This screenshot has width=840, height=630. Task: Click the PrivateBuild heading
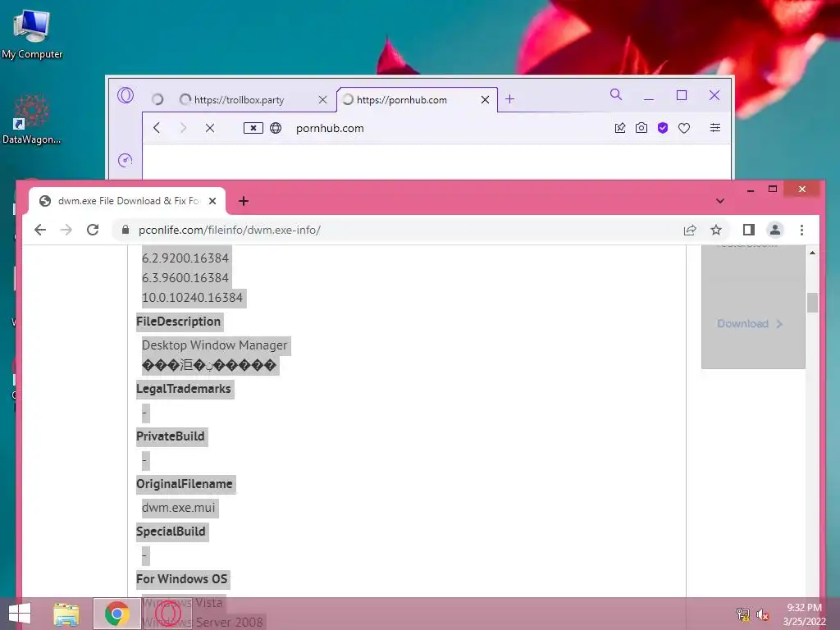[171, 436]
